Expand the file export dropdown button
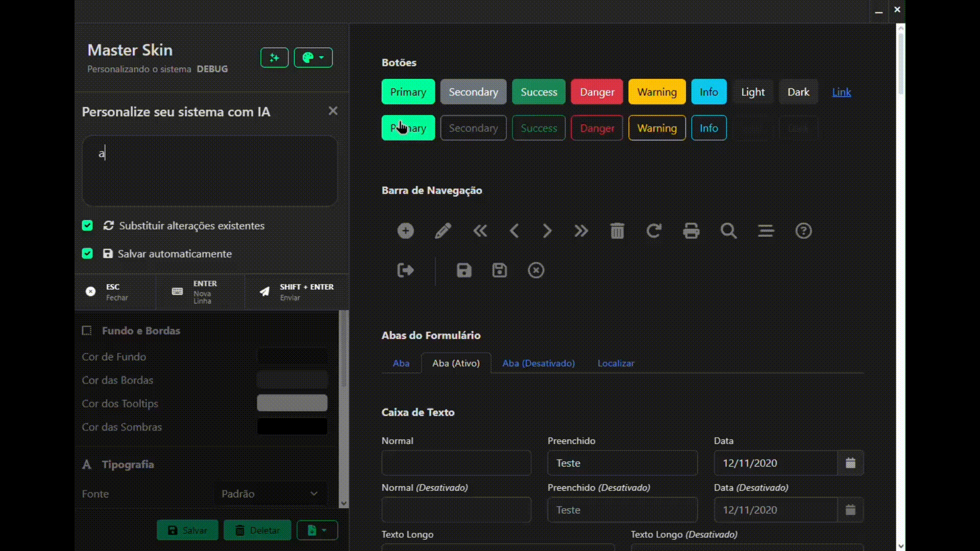 click(317, 531)
